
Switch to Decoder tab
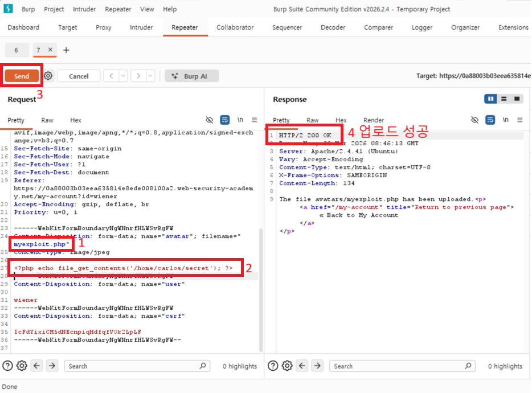[333, 27]
